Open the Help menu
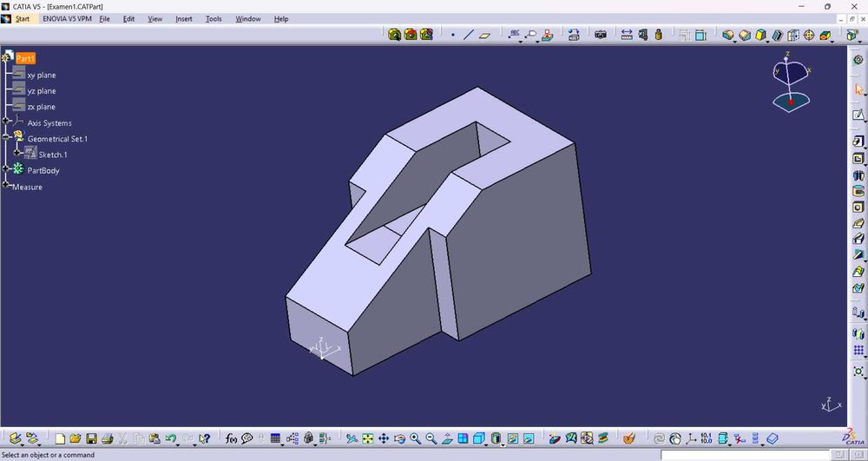This screenshot has height=461, width=868. pos(281,19)
